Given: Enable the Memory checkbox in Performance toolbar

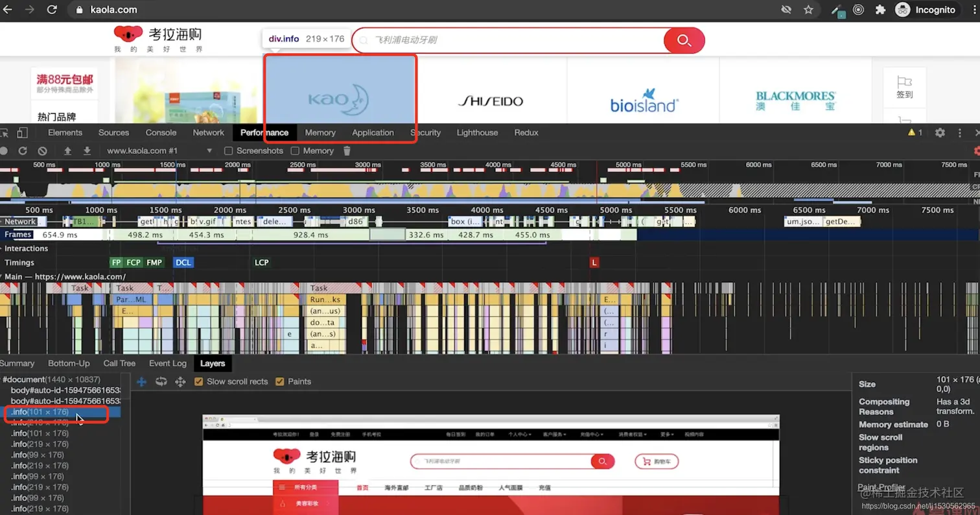Looking at the screenshot, I should 295,150.
